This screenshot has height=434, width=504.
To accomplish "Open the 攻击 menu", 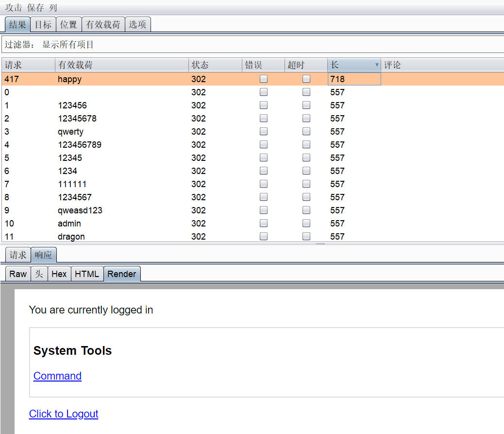I will pos(14,7).
